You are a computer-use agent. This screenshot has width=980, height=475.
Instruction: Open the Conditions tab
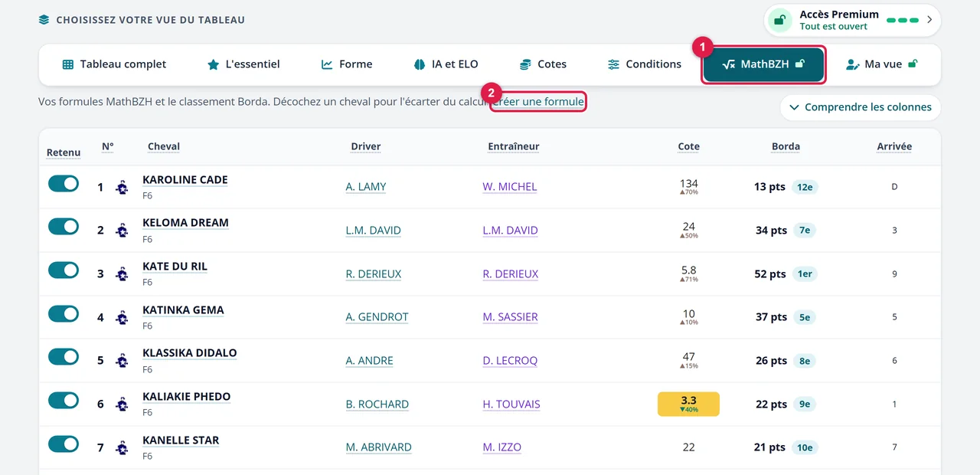(x=644, y=64)
